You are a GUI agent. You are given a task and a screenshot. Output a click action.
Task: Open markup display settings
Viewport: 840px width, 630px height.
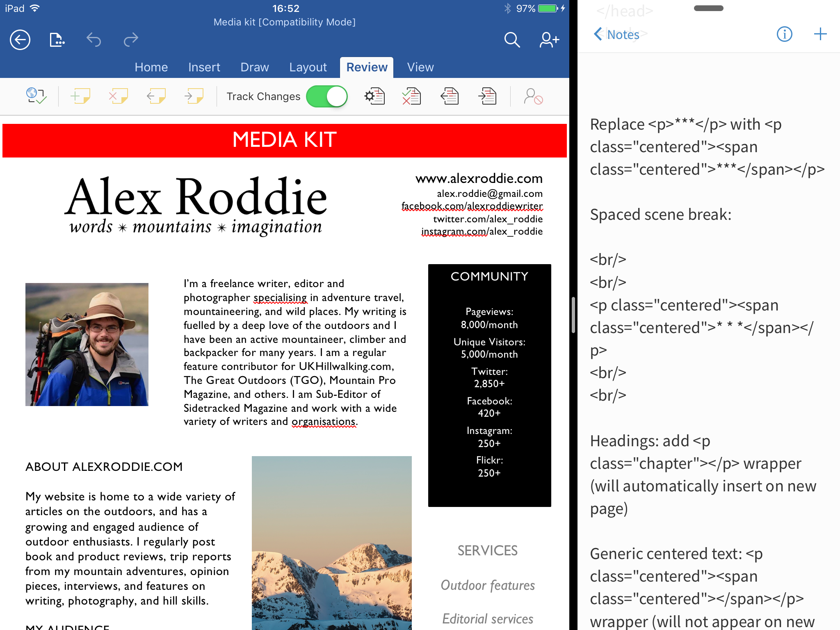(x=374, y=96)
